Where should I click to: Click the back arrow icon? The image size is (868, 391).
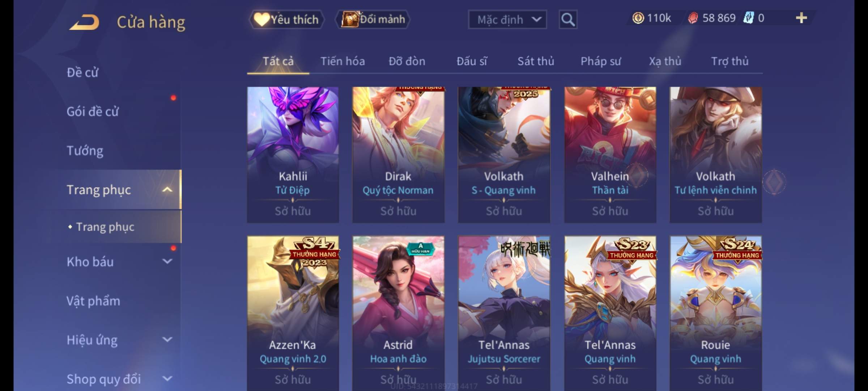pyautogui.click(x=85, y=22)
